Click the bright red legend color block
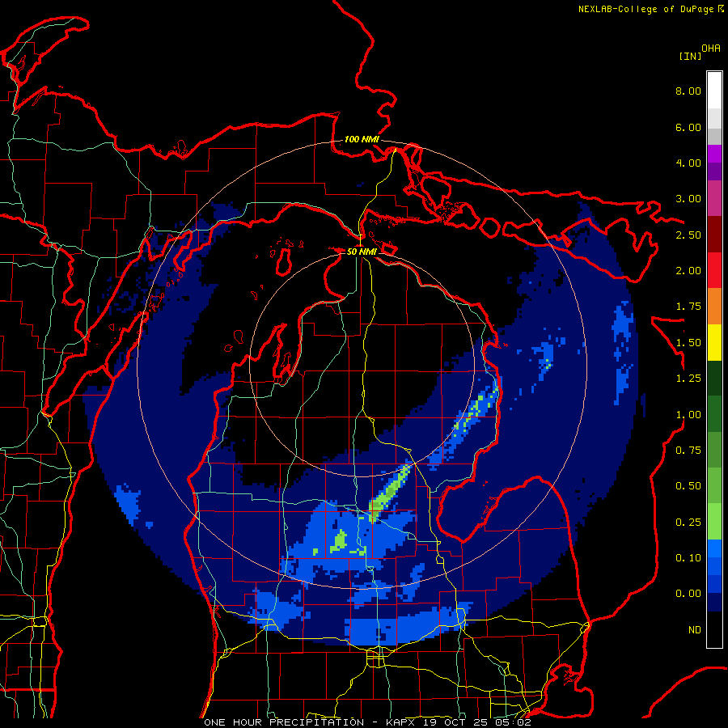728x728 pixels. pyautogui.click(x=714, y=270)
